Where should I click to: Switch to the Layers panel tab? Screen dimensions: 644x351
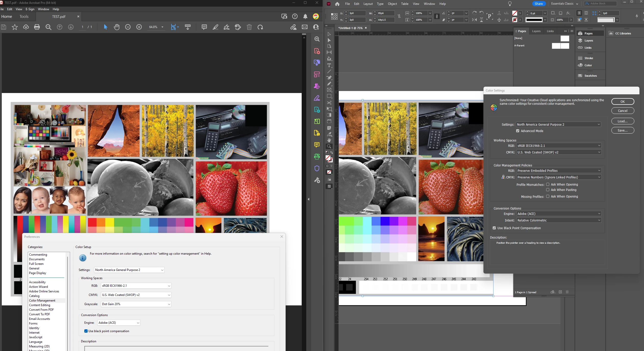pos(536,31)
